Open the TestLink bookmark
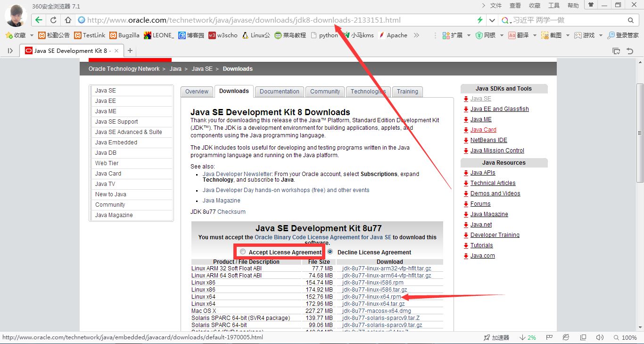This screenshot has height=344, width=644. tap(90, 35)
